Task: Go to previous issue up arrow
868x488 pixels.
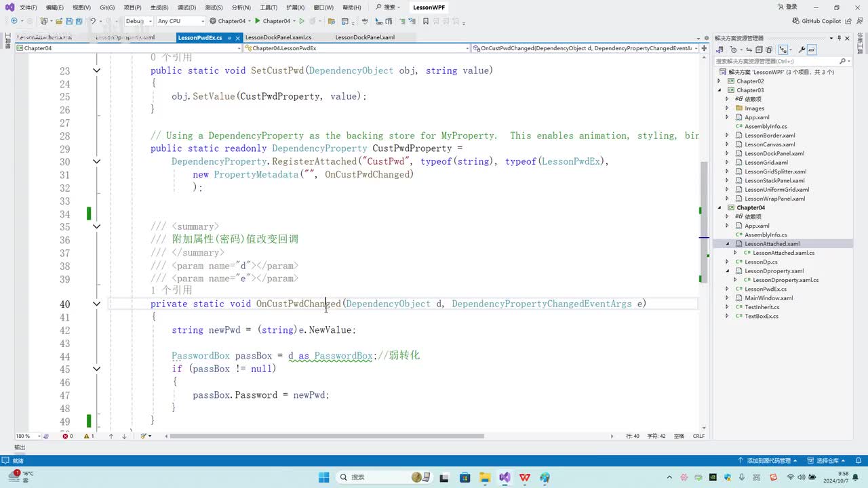Action: point(111,436)
